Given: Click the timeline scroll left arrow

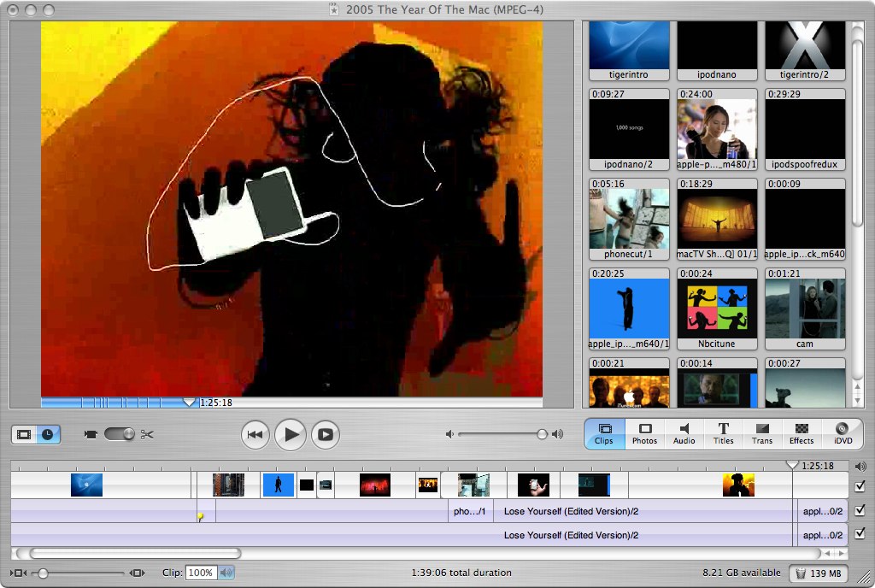Looking at the screenshot, I should tap(828, 553).
